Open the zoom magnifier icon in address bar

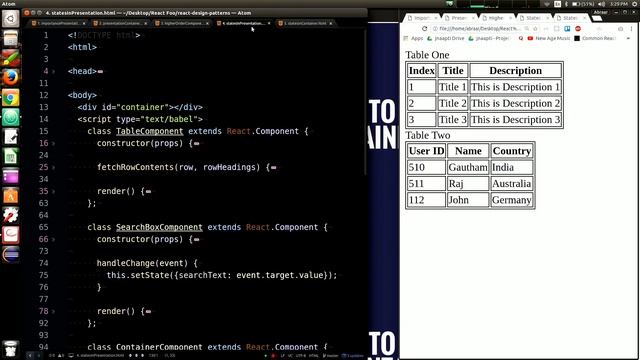point(527,29)
